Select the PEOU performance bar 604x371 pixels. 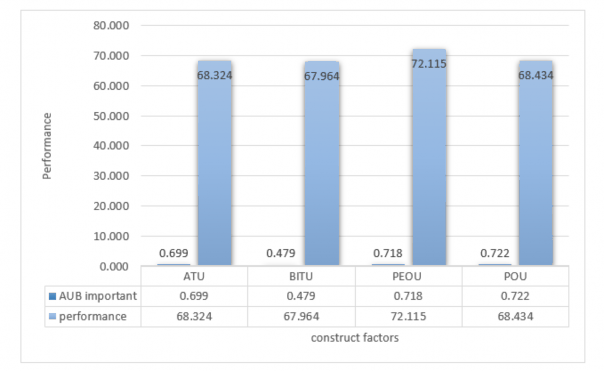[x=429, y=157]
